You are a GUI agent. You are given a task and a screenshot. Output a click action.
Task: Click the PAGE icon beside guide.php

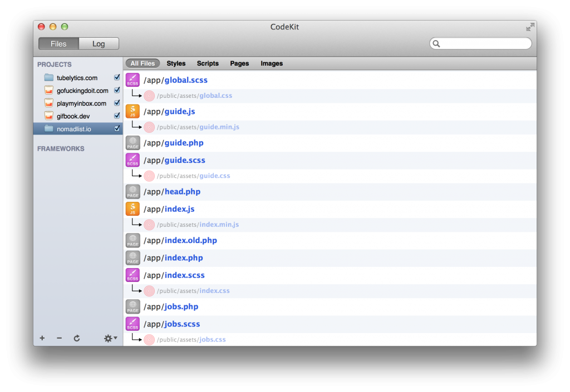132,143
